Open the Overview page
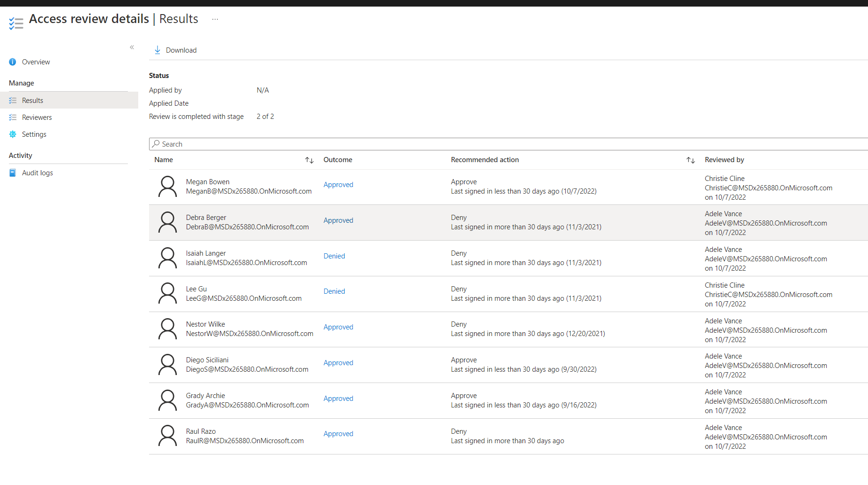 [x=36, y=62]
